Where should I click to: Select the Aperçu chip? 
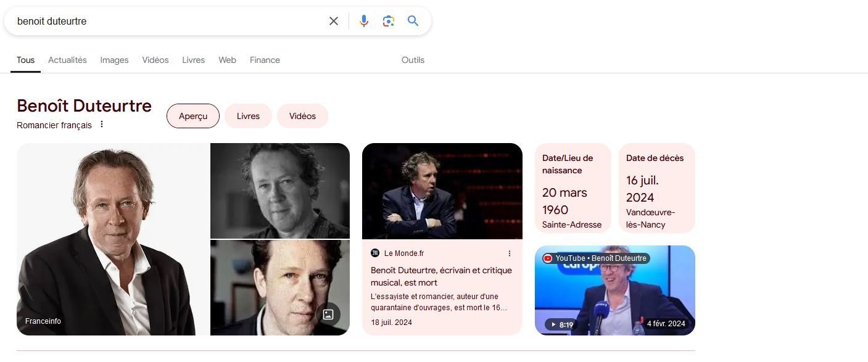click(x=193, y=116)
